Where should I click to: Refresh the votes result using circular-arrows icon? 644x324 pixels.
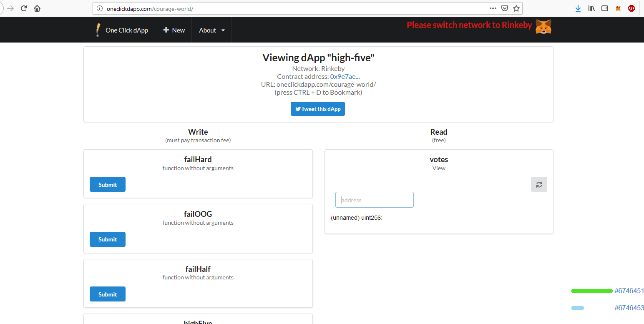click(x=539, y=184)
